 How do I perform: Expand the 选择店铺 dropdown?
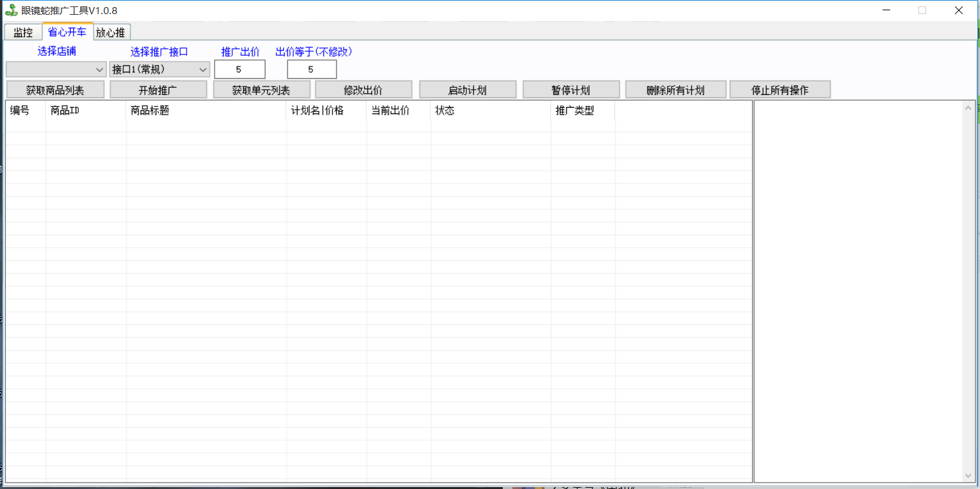(x=56, y=69)
